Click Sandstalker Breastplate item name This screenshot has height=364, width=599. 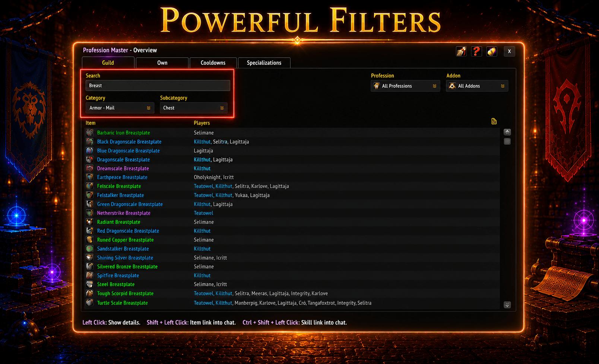[123, 249]
